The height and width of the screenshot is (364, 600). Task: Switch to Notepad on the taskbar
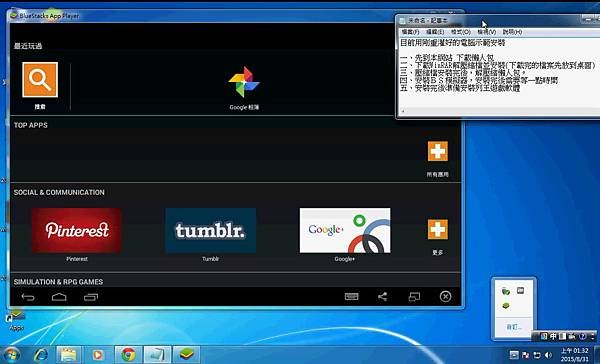157,355
